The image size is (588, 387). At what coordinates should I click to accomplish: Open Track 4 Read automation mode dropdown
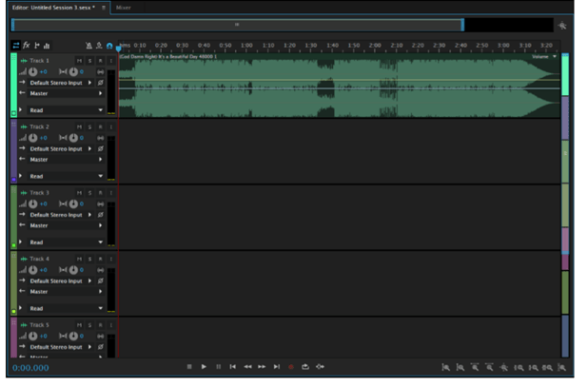(x=101, y=308)
